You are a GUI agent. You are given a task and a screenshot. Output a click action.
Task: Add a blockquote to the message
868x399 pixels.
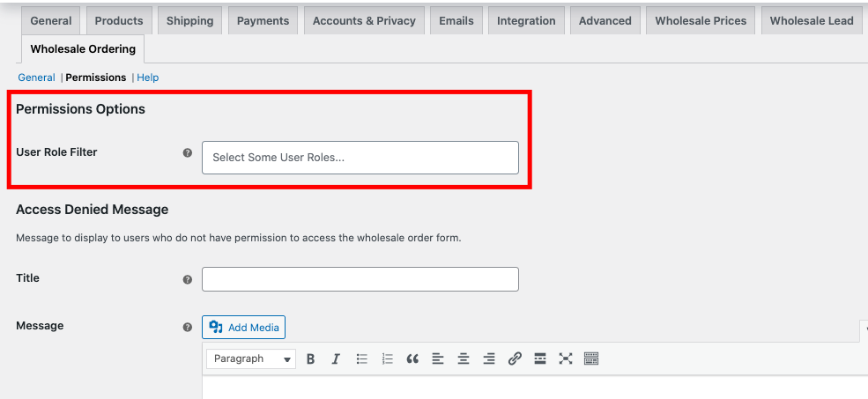[412, 358]
